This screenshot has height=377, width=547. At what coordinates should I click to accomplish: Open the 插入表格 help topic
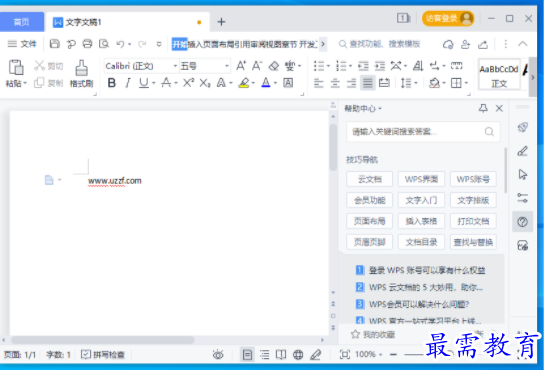pos(421,221)
